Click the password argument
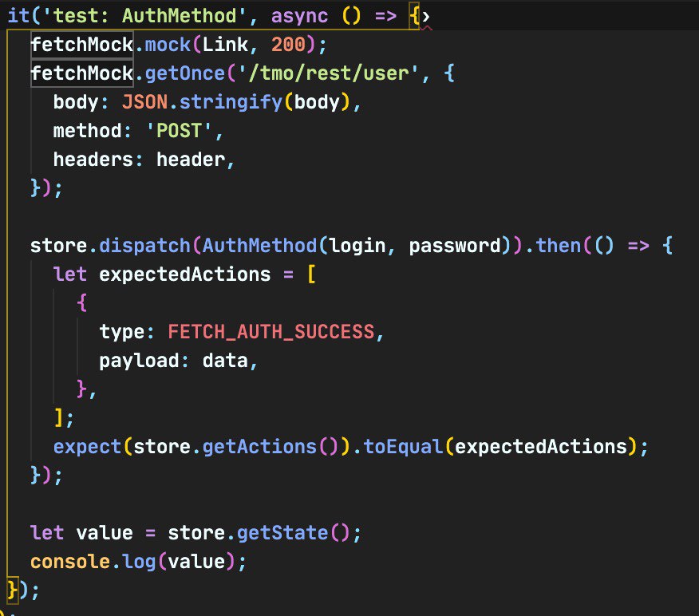 click(x=455, y=246)
